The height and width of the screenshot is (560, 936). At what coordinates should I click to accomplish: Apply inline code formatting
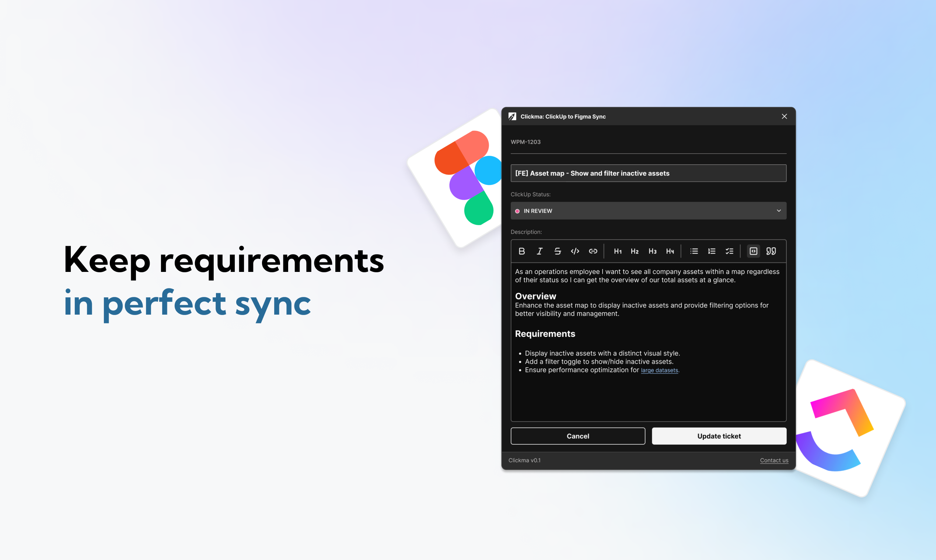click(575, 251)
